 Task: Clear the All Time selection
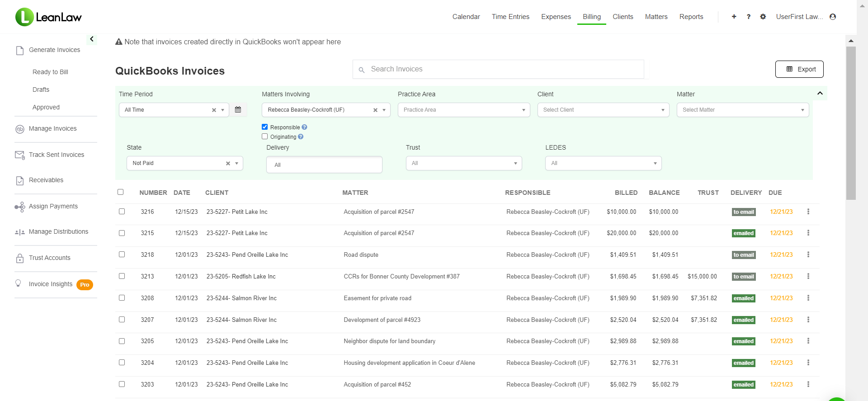click(214, 110)
